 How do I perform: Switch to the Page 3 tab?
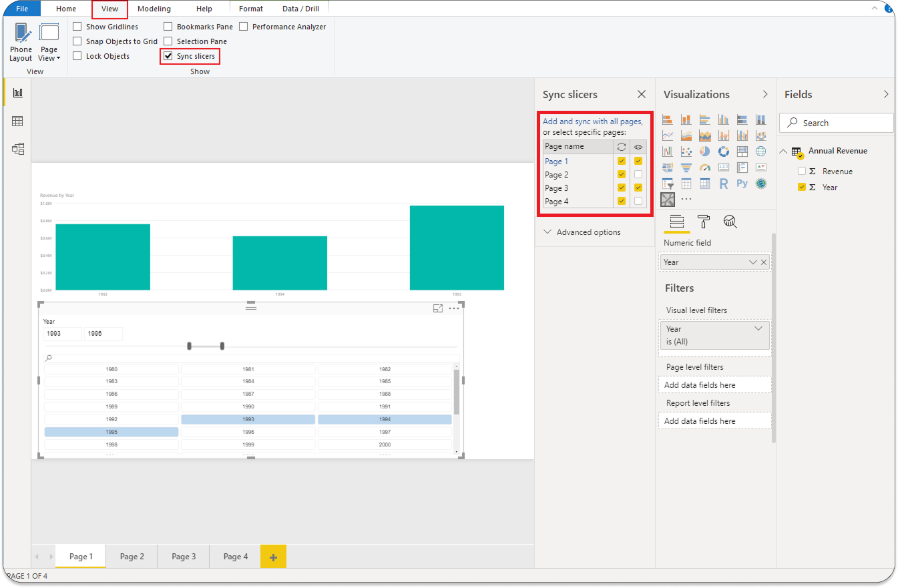pyautogui.click(x=184, y=557)
